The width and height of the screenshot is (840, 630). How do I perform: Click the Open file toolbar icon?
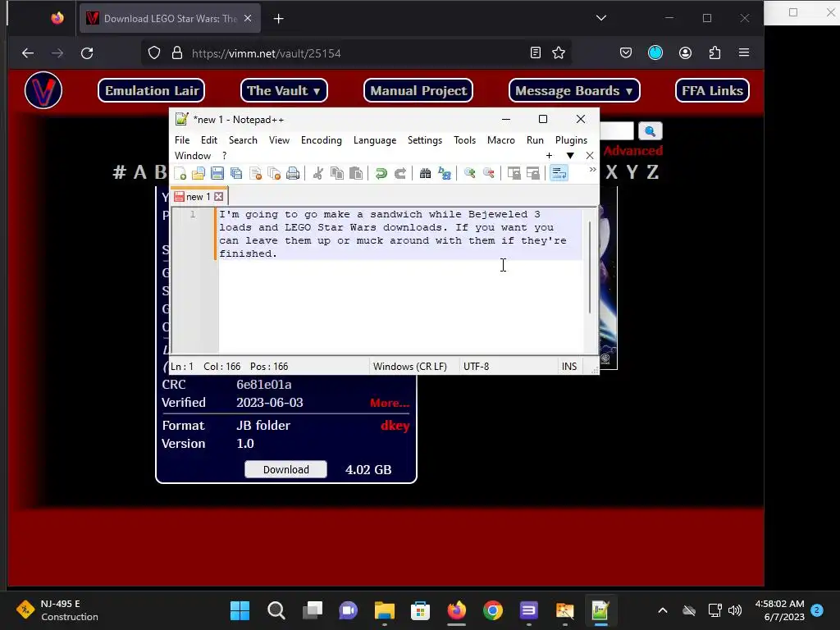click(x=199, y=174)
